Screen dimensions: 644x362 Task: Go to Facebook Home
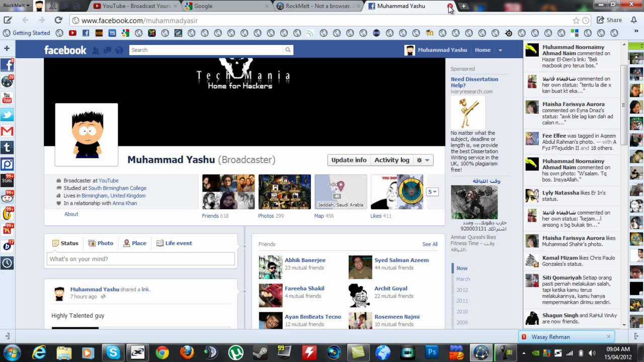(x=482, y=50)
